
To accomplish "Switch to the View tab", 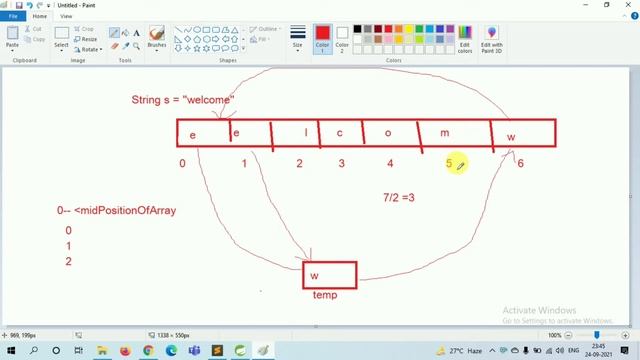I will (66, 16).
